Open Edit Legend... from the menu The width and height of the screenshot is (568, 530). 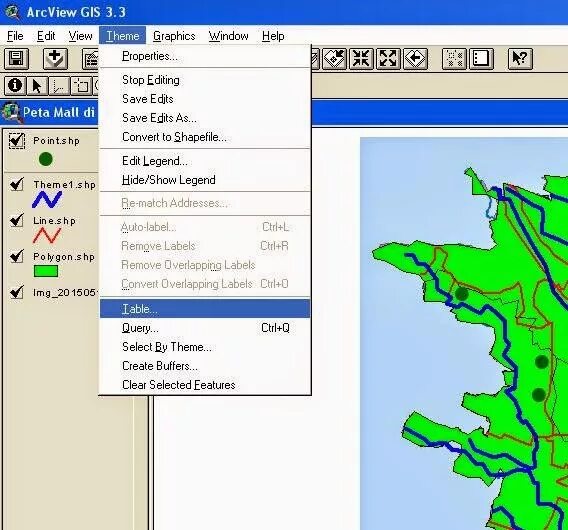(x=205, y=161)
